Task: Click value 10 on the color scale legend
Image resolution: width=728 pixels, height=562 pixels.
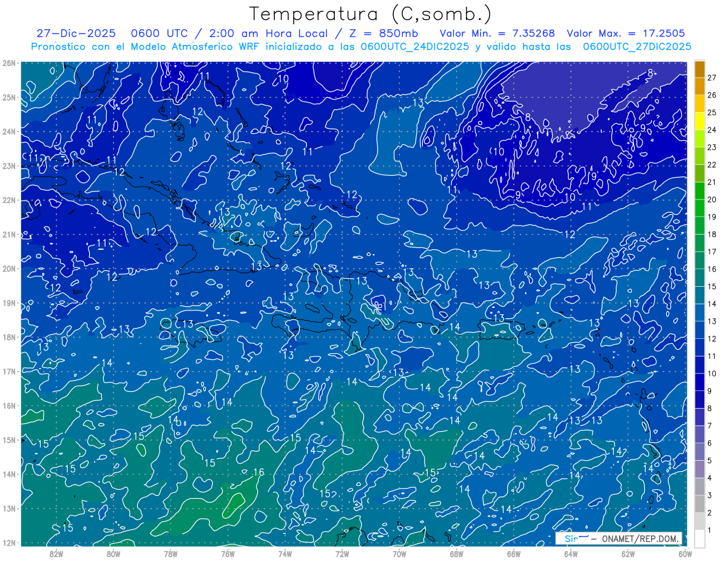Action: pos(712,373)
